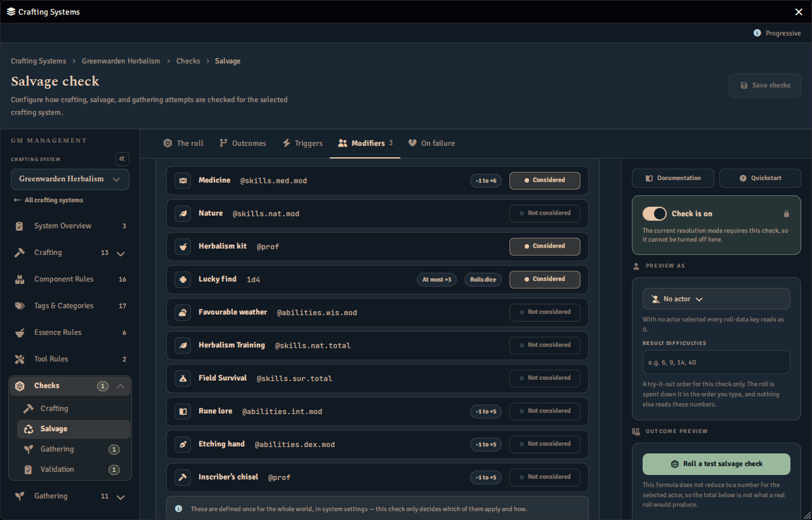The height and width of the screenshot is (520, 812).
Task: Toggle Inscriber's chisel to considered
Action: 544,478
